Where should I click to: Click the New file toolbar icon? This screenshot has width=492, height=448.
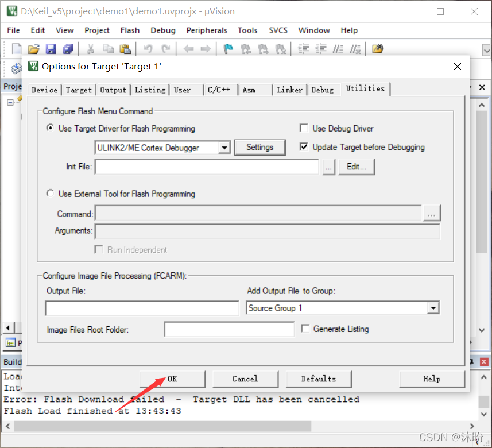pyautogui.click(x=16, y=49)
